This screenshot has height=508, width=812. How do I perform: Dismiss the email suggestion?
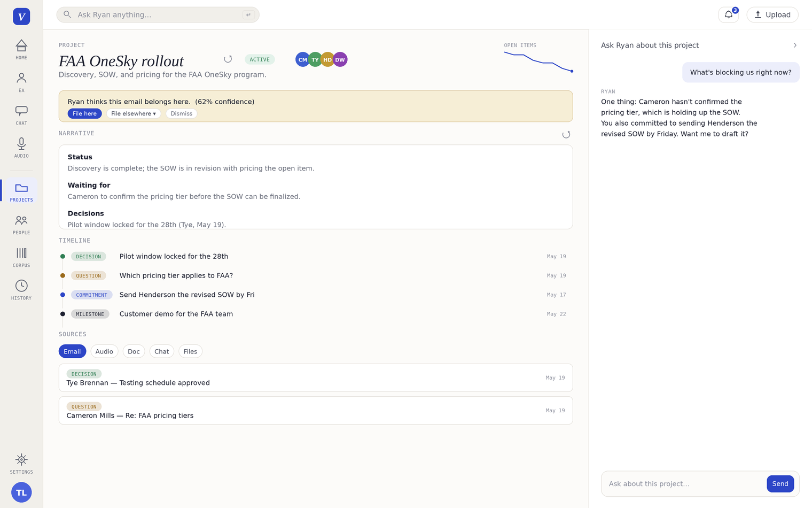click(182, 113)
